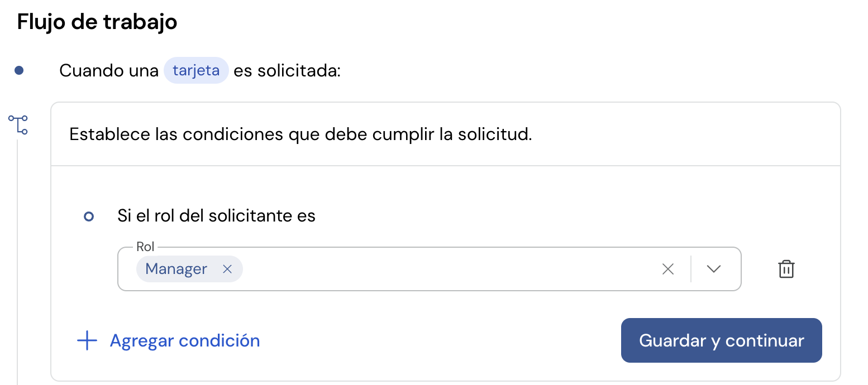Screen dimensions: 868x385
Task: Click the Si el rol del solicitante es label
Action: (217, 215)
